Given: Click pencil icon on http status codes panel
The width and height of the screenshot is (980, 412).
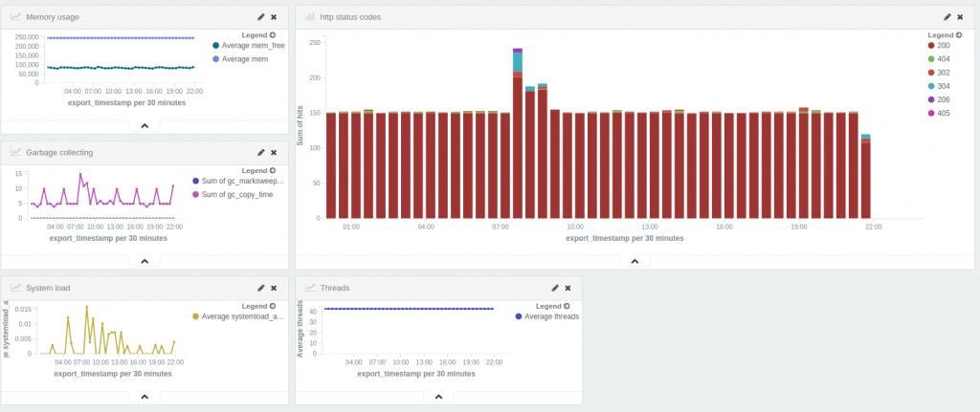Looking at the screenshot, I should point(947,17).
